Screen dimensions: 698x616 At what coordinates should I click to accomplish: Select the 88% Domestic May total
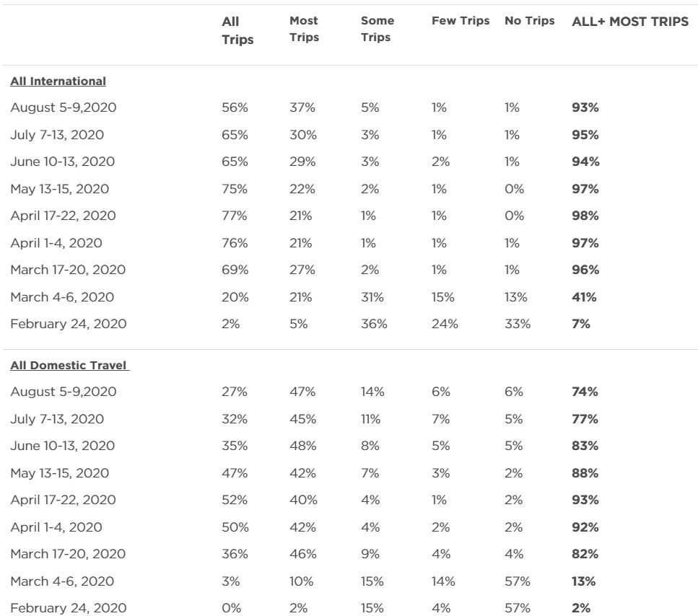pos(585,472)
